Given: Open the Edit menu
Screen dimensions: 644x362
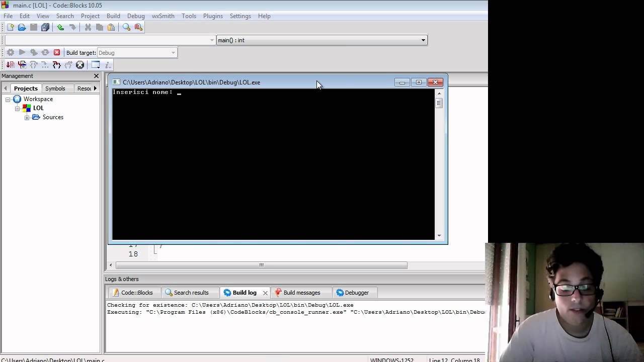Looking at the screenshot, I should [25, 16].
